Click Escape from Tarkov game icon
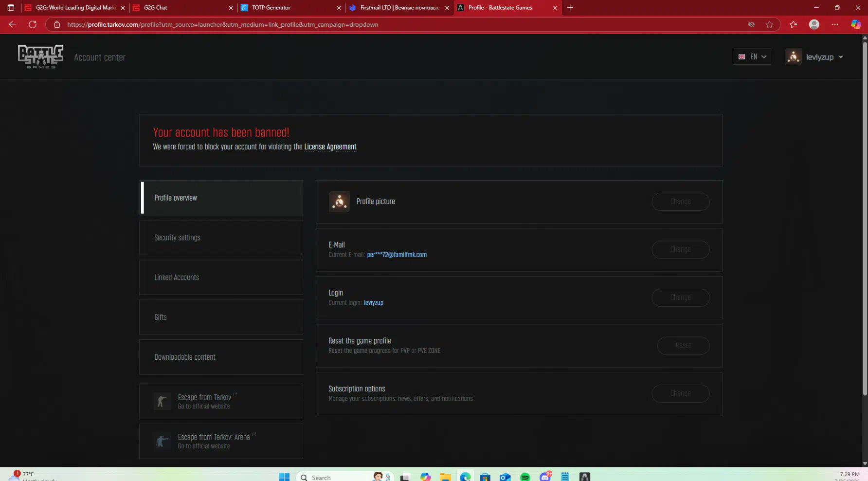 click(162, 402)
